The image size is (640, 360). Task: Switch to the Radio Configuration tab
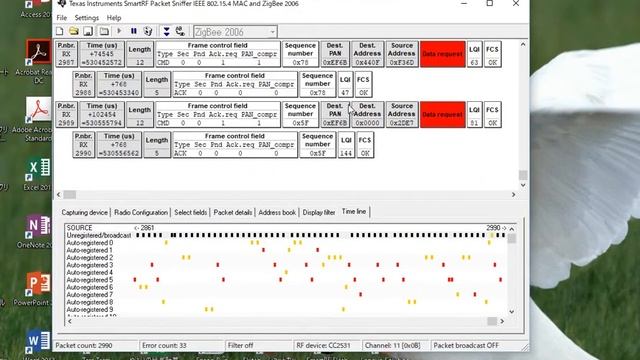141,212
